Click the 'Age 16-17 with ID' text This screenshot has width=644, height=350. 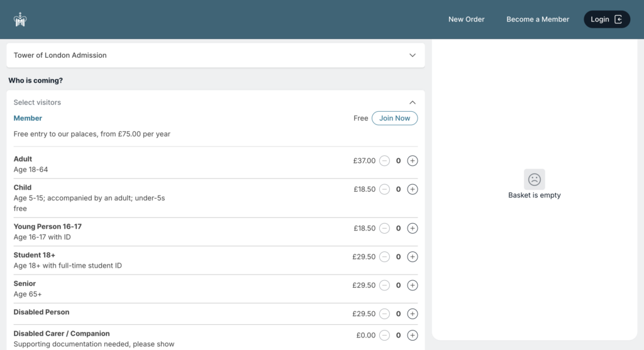[x=42, y=237]
